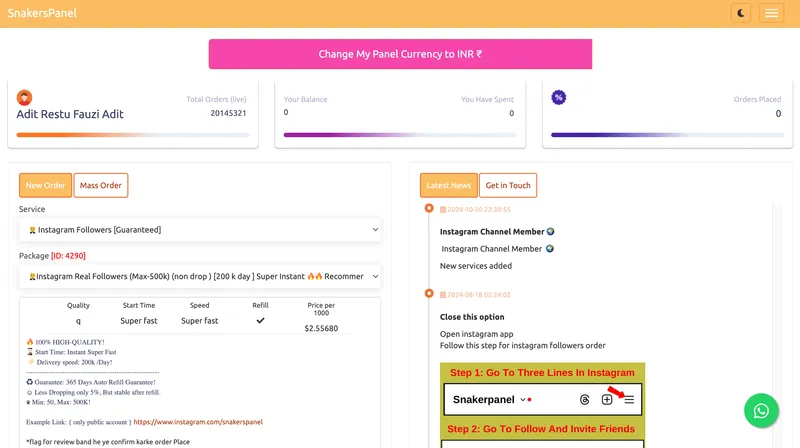
Task: Click the purple balance progress bar
Action: coord(400,135)
